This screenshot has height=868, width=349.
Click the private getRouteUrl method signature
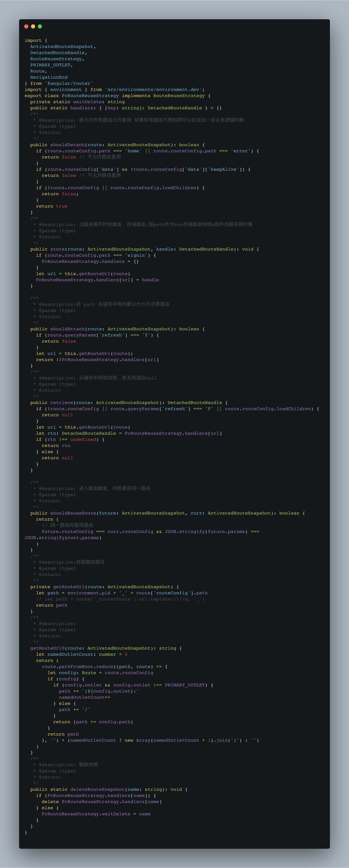[104, 587]
